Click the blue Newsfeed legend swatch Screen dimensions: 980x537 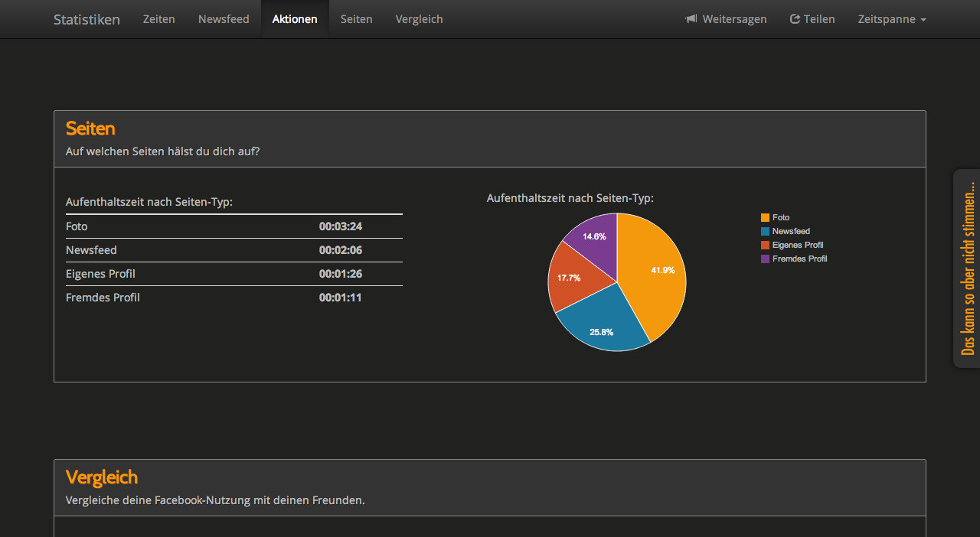[765, 232]
